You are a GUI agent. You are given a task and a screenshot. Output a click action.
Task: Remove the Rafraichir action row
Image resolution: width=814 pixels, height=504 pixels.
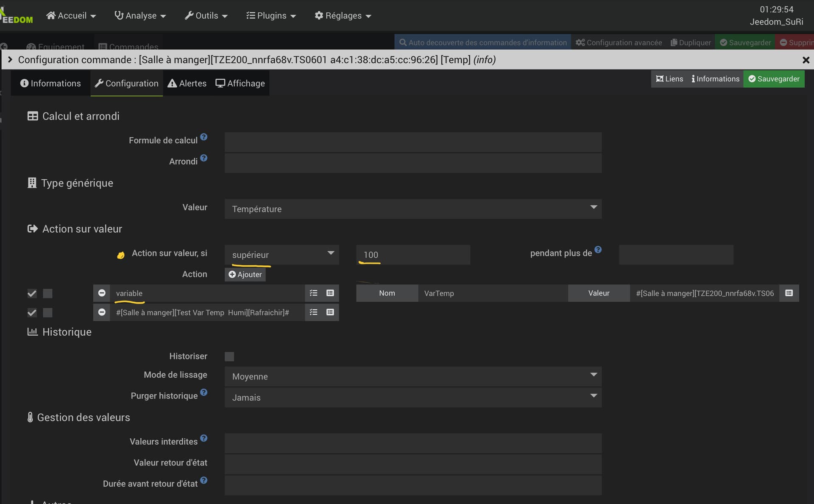102,312
